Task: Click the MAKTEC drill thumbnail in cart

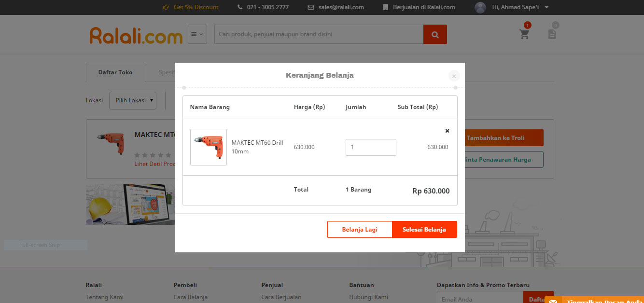Action: pyautogui.click(x=209, y=147)
